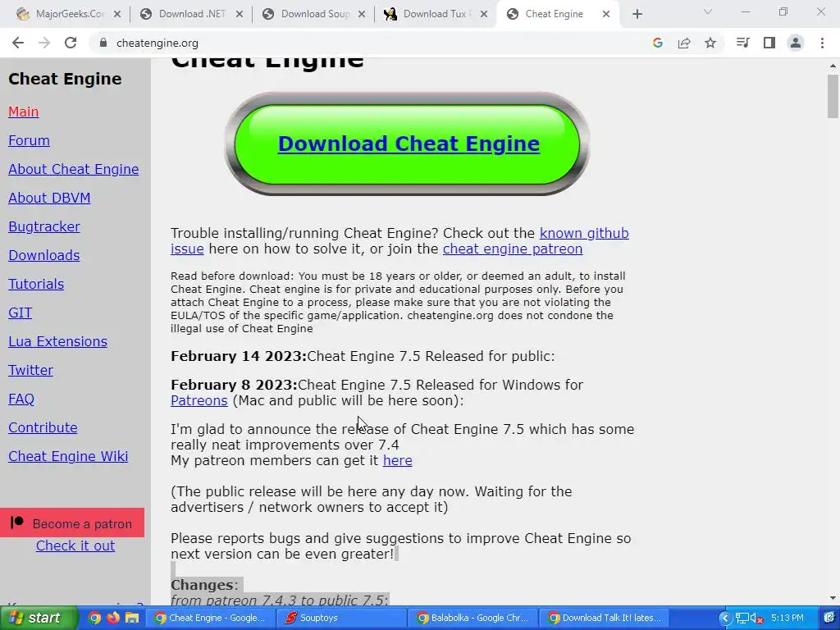This screenshot has width=840, height=630.
Task: Open Cheat Engine Wiki link
Action: tap(68, 456)
